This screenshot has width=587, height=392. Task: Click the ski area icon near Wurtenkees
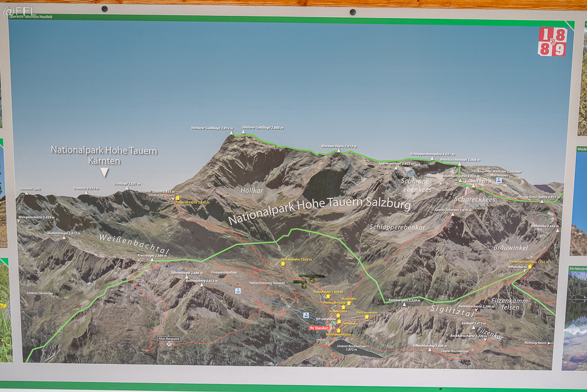[x=499, y=180]
